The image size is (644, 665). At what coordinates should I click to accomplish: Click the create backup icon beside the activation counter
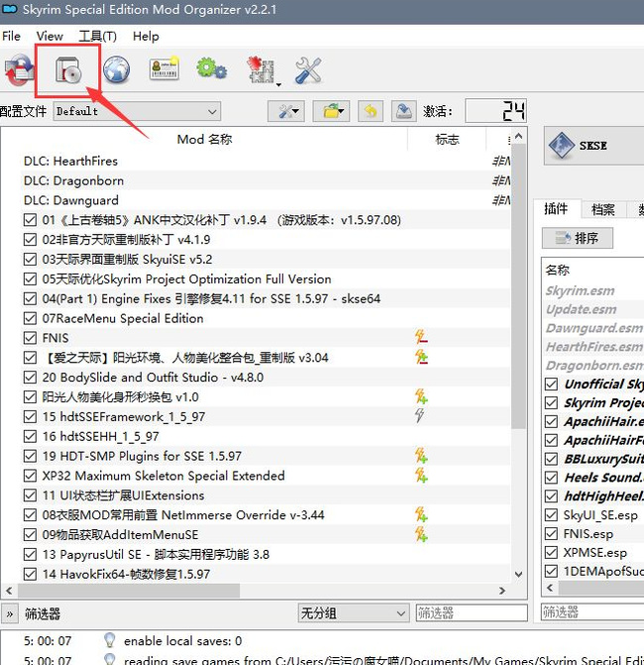click(x=403, y=111)
